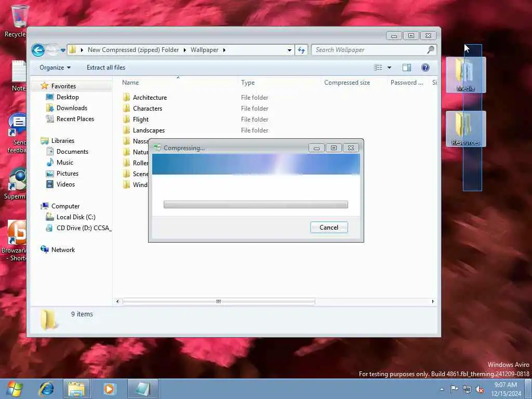Open Desktop in the navigation pane
The image size is (532, 399).
coord(68,97)
